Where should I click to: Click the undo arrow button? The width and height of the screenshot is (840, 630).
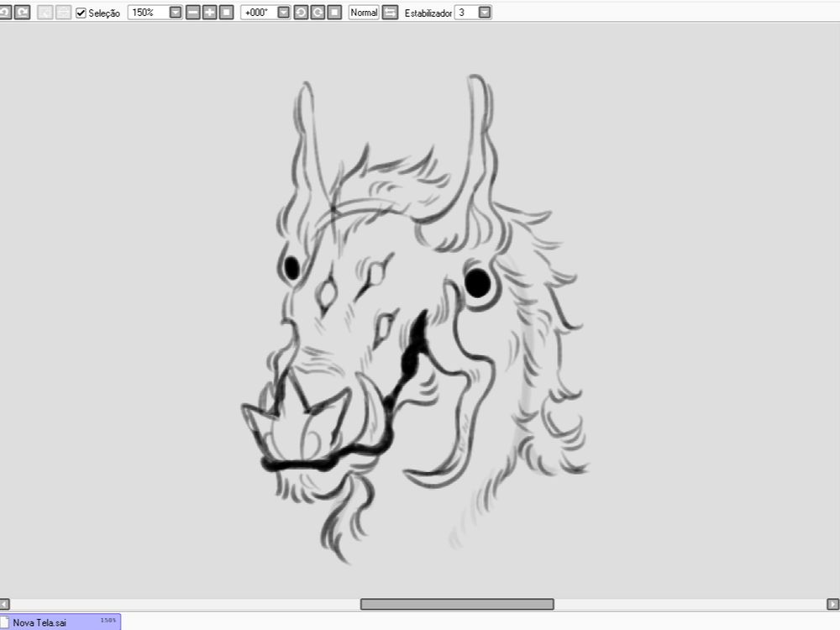coord(4,13)
